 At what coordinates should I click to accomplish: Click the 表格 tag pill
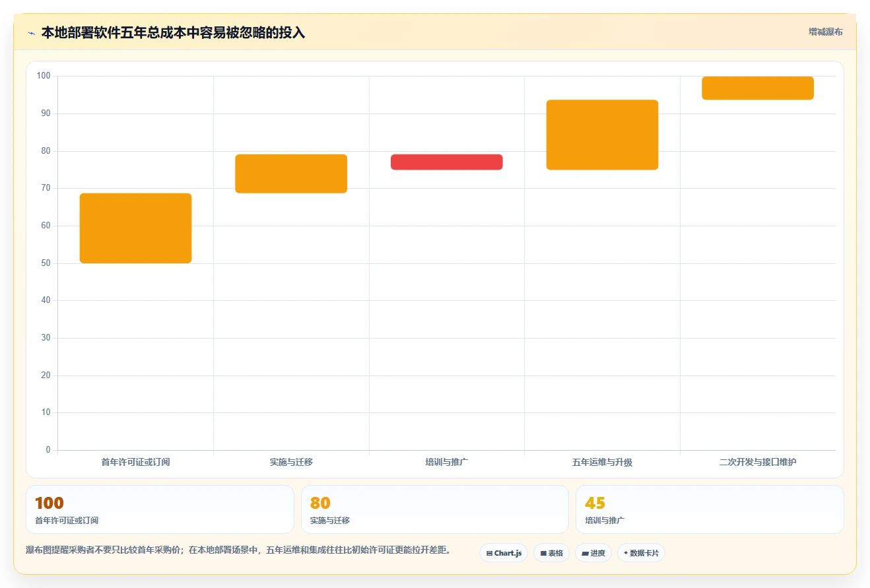(552, 553)
